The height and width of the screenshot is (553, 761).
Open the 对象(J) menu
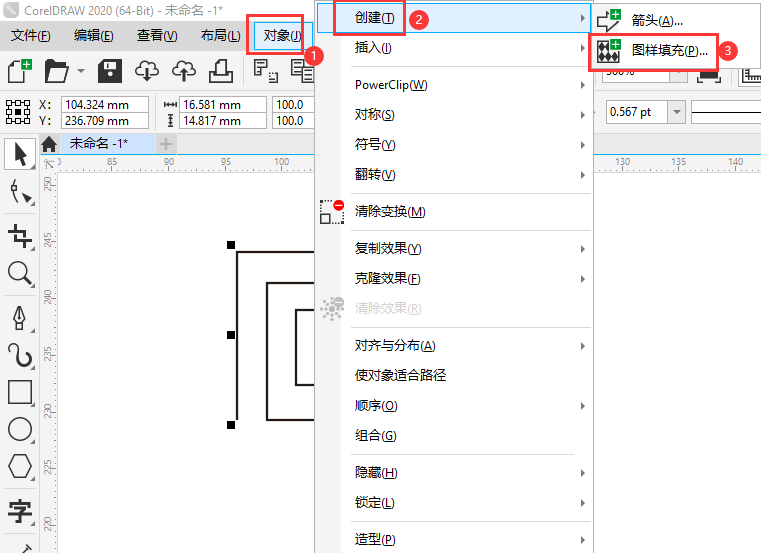pos(281,35)
